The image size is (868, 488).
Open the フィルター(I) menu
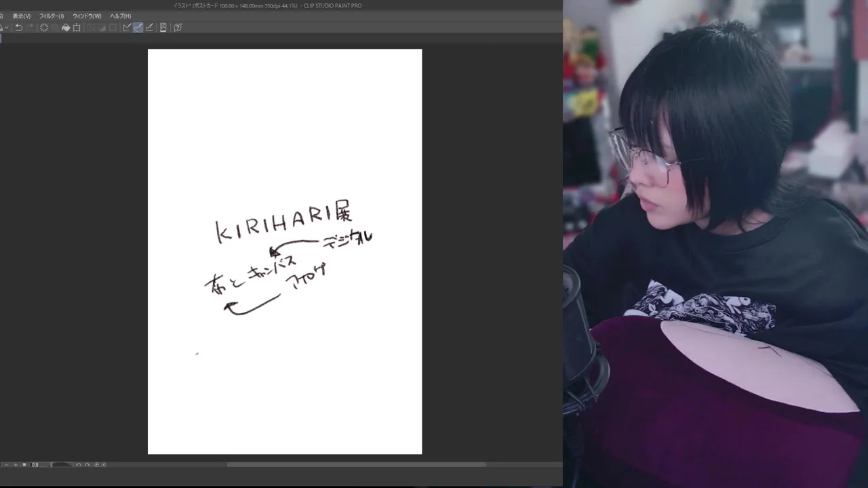(x=52, y=16)
